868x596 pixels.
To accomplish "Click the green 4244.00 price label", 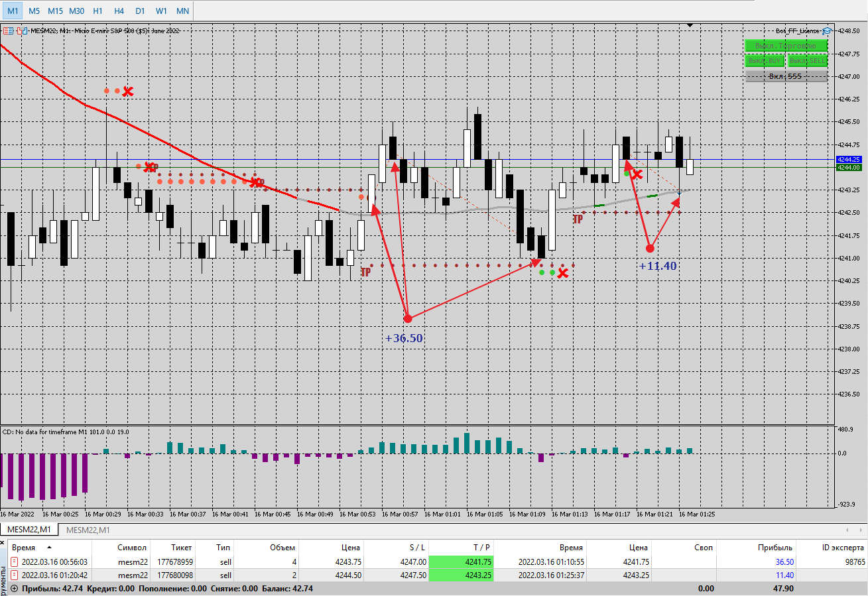I will [x=849, y=168].
